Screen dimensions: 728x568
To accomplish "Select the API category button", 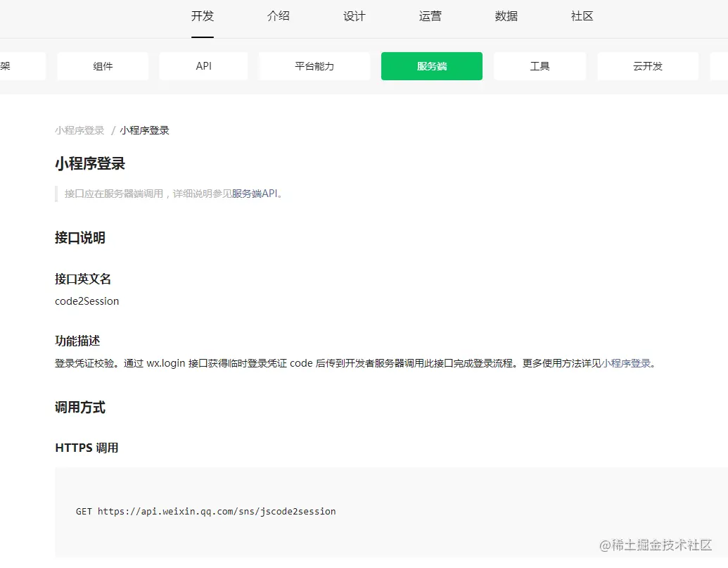I will 203,66.
